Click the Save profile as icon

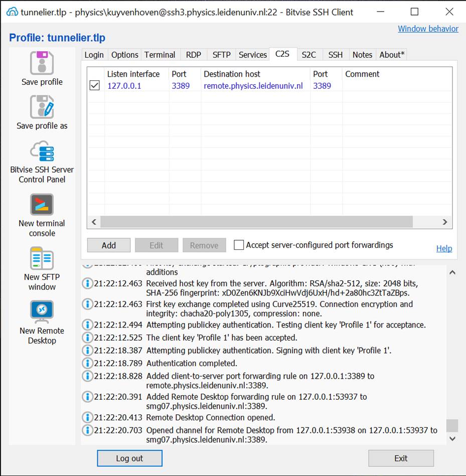click(42, 106)
